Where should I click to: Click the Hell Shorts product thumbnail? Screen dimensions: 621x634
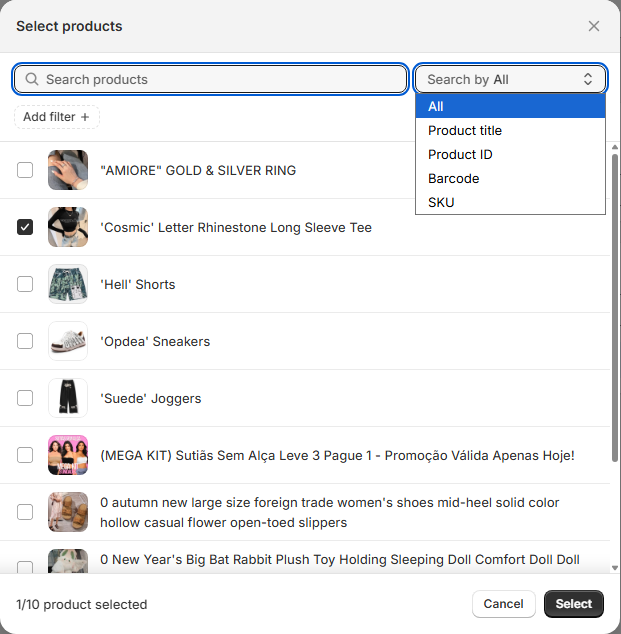[x=68, y=284]
